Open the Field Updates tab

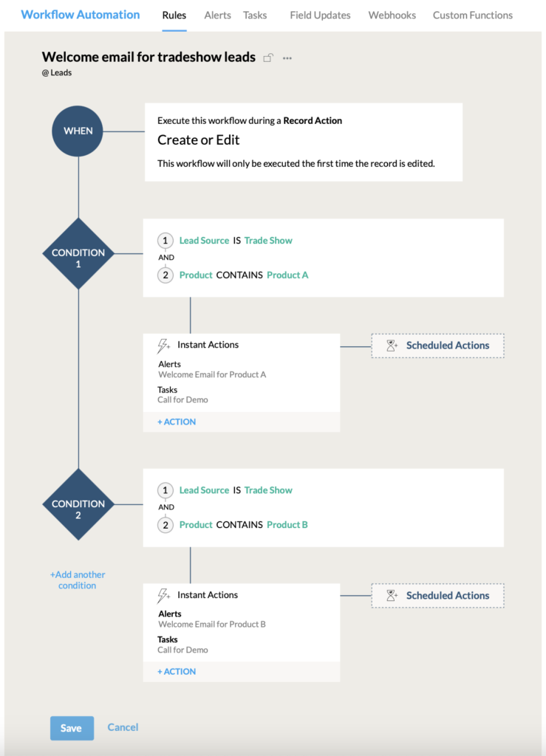click(320, 15)
